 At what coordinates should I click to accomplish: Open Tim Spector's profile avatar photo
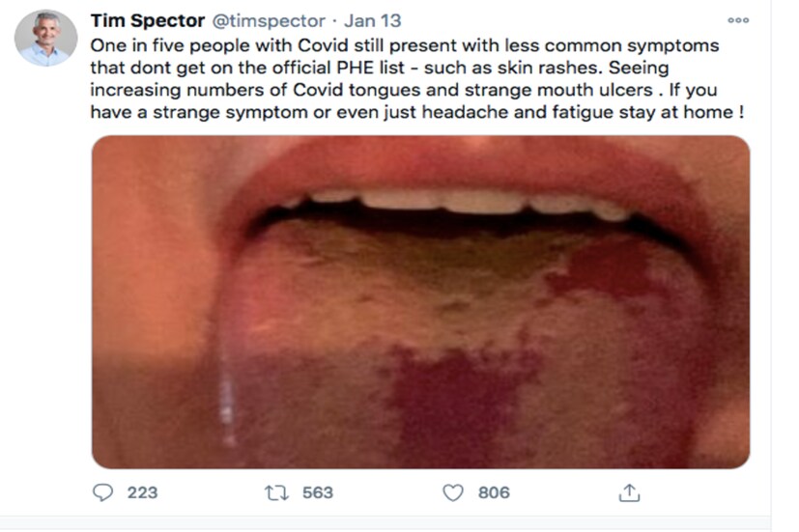45,39
